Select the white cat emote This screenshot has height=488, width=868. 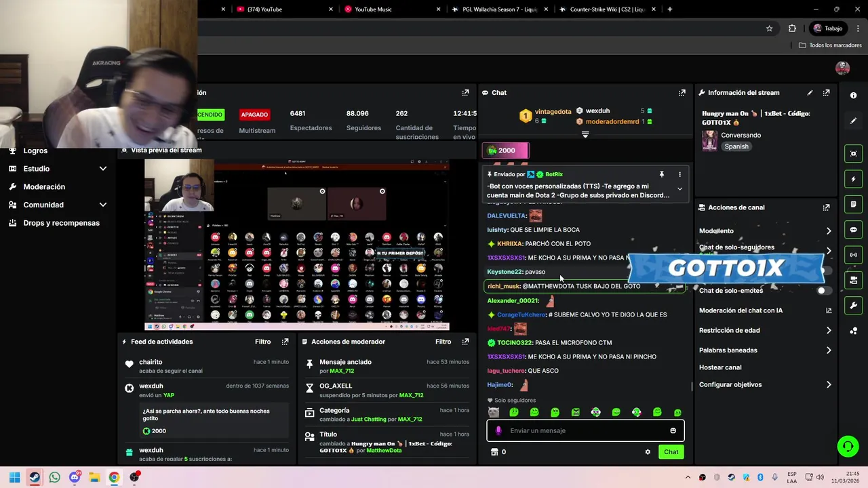click(x=493, y=412)
